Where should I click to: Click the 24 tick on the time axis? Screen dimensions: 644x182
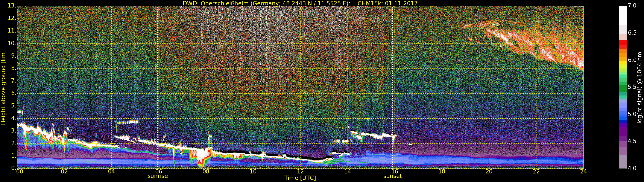tap(583, 172)
